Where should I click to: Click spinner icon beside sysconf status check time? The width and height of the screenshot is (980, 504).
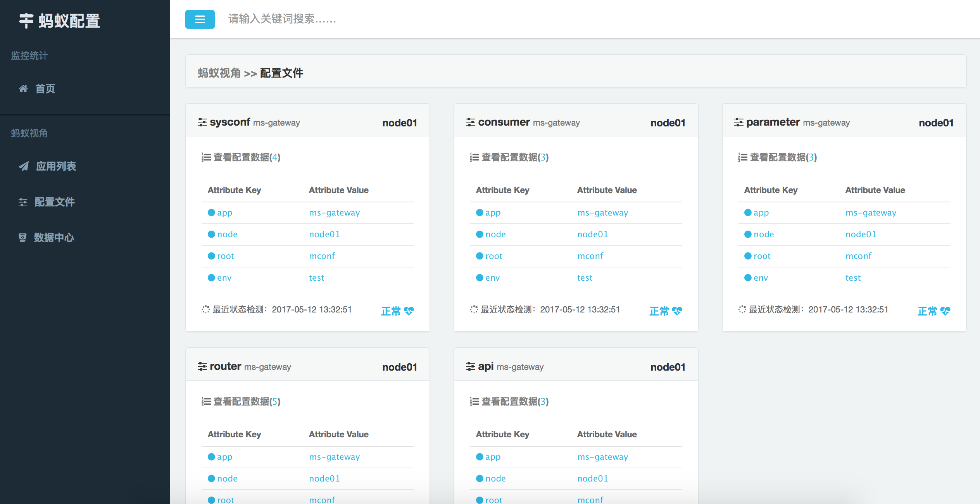point(205,309)
